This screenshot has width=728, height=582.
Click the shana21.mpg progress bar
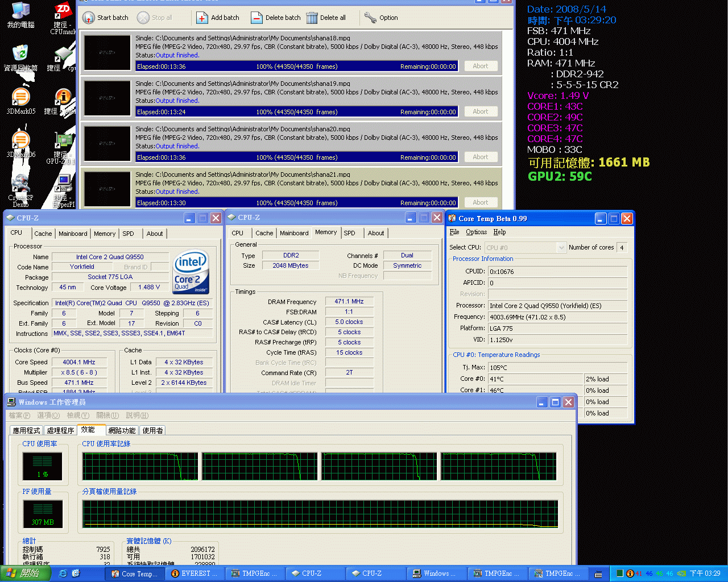(297, 203)
